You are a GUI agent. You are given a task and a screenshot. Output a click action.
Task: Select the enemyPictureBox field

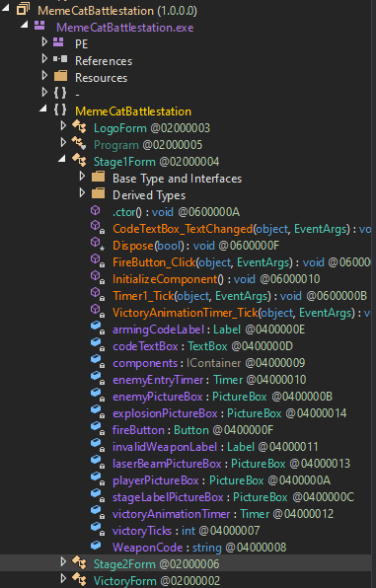click(x=223, y=397)
